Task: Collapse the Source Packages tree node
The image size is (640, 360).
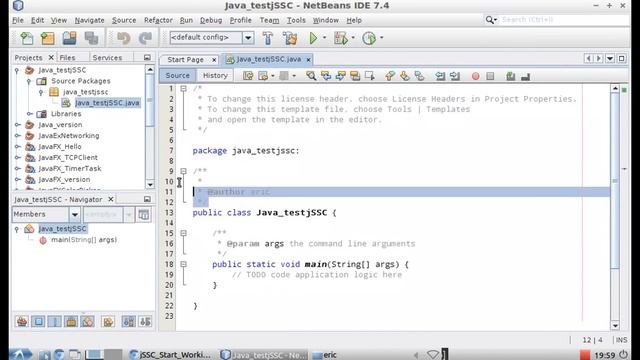Action: pyautogui.click(x=29, y=81)
